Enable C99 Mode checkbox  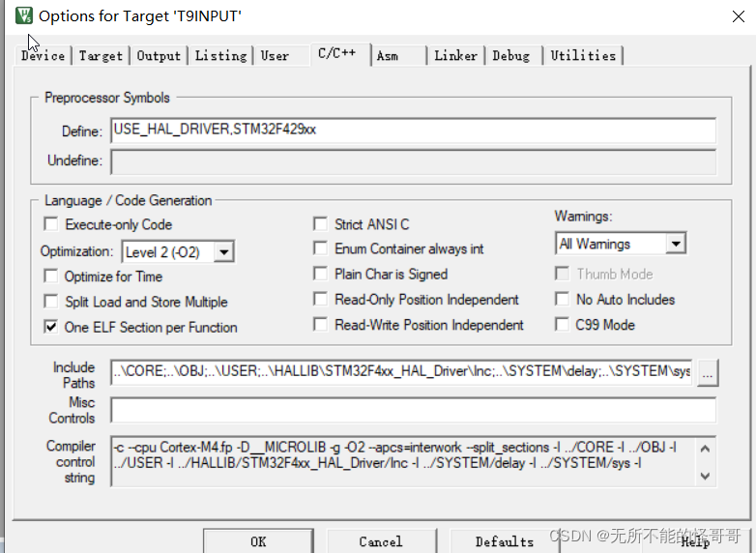(562, 325)
